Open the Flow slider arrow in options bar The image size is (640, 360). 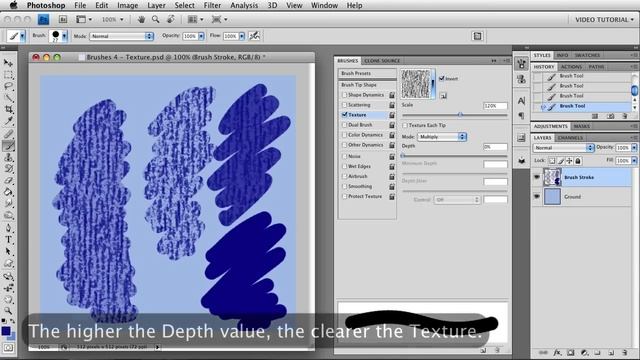point(242,36)
